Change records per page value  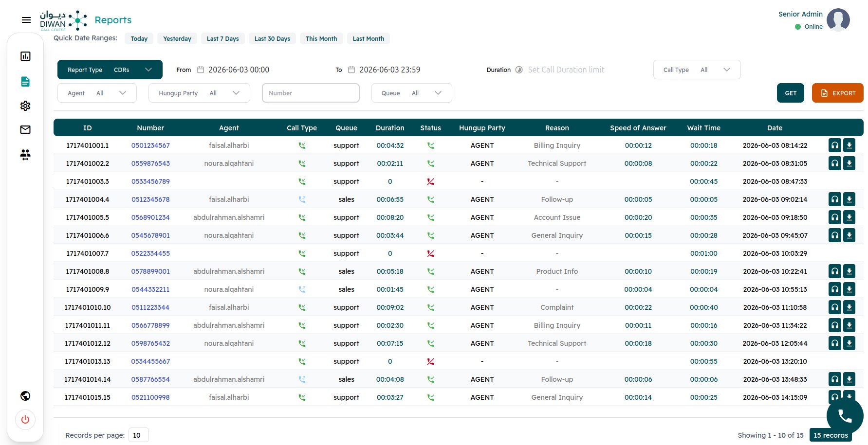pos(139,435)
